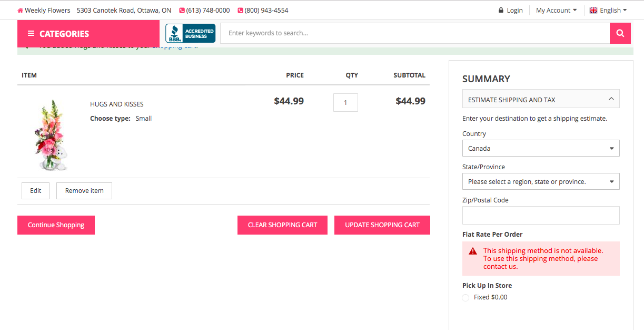The width and height of the screenshot is (644, 330).
Task: Click the Login link
Action: click(514, 9)
